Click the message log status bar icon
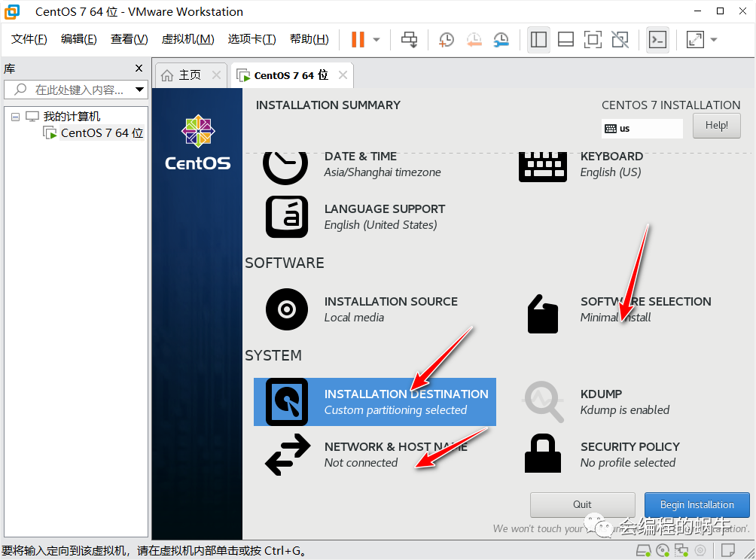 pos(727,550)
